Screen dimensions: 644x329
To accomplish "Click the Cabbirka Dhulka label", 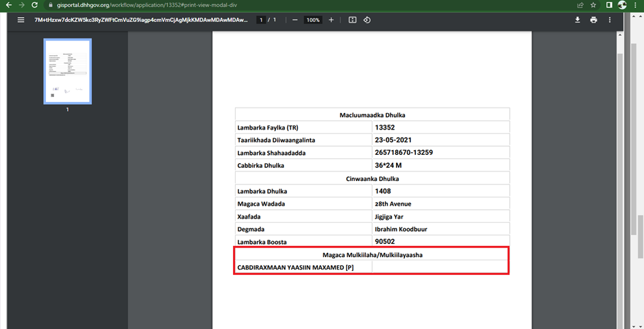I will 260,165.
